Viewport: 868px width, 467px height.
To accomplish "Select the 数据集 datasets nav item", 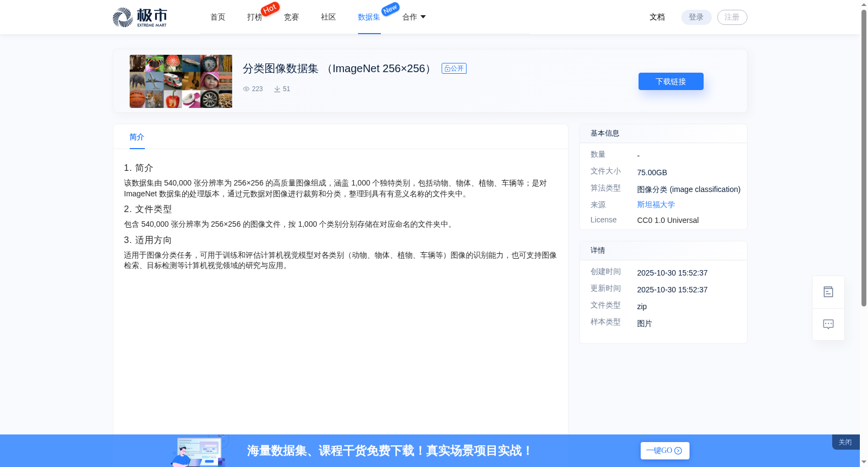I will click(369, 17).
